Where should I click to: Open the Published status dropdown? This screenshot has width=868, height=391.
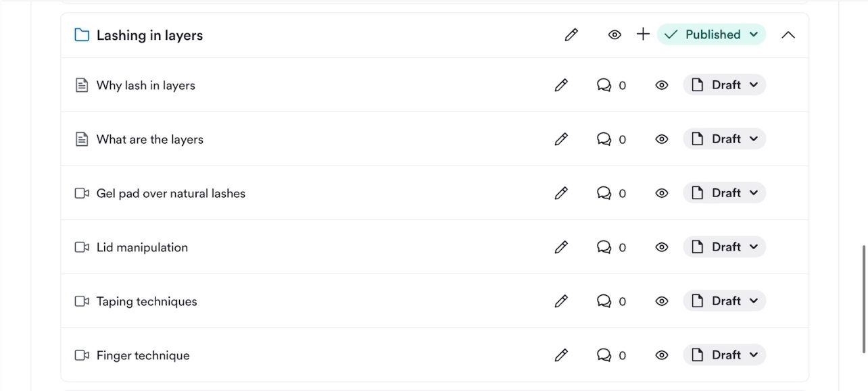[711, 34]
